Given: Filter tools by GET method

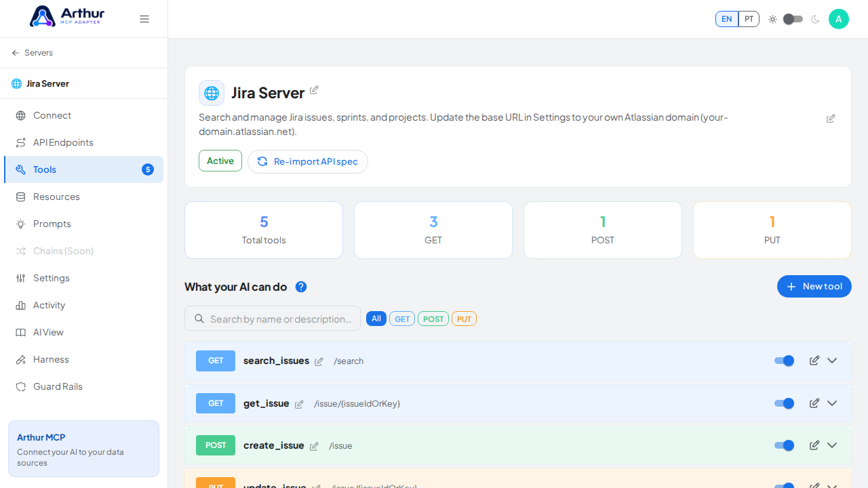Looking at the screenshot, I should click(x=402, y=319).
